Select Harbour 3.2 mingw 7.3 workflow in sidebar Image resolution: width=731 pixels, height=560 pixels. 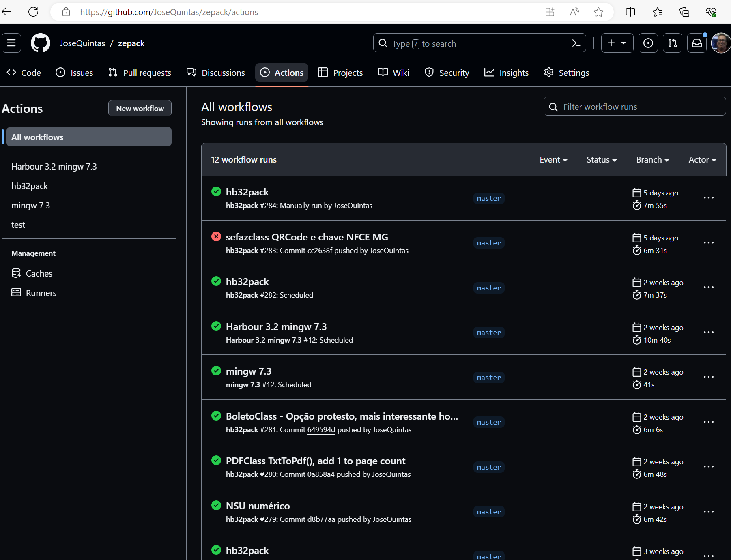pyautogui.click(x=54, y=167)
